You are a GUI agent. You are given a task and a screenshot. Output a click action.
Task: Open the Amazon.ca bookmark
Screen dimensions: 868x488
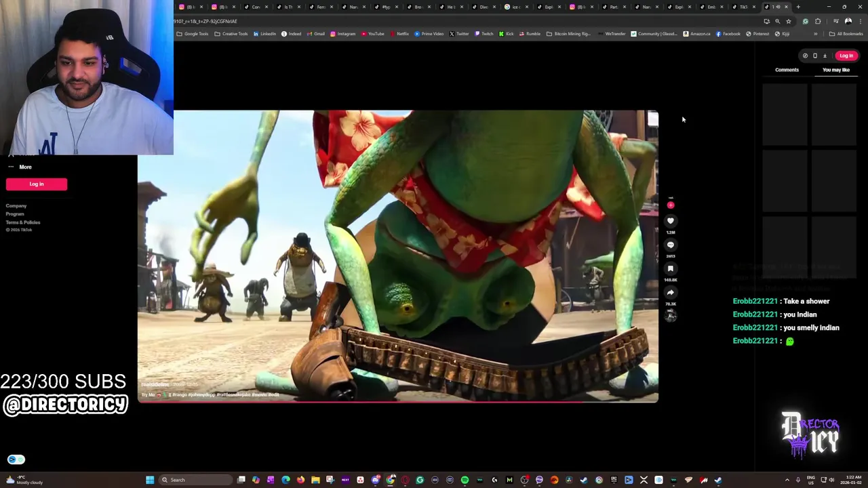point(696,34)
